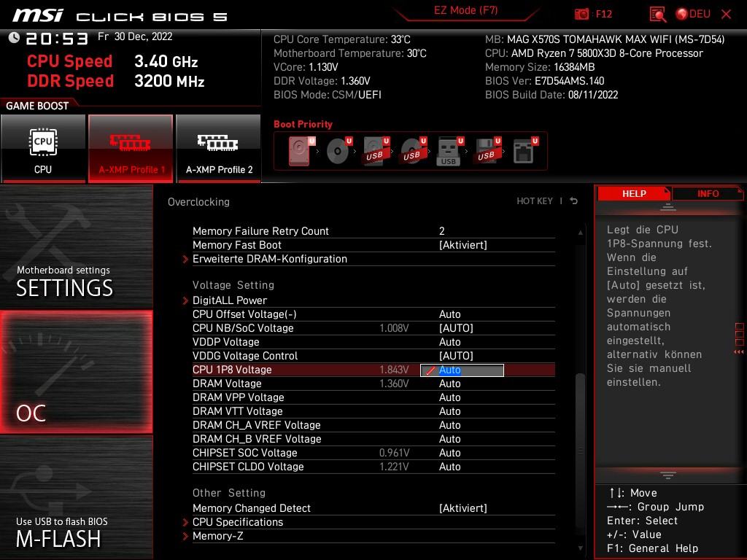Open the HOT KEY list
This screenshot has width=747, height=560.
(535, 201)
